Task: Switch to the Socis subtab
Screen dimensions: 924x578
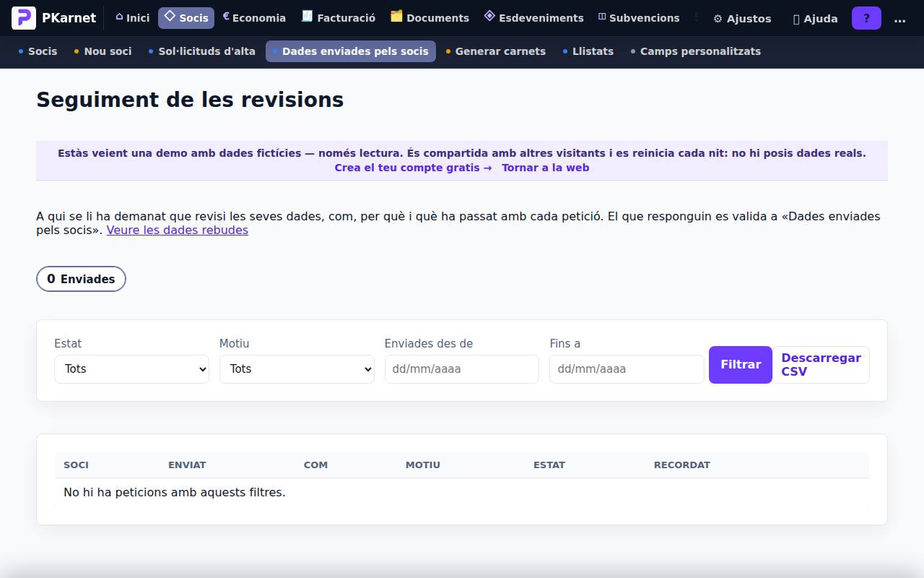Action: pyautogui.click(x=38, y=51)
